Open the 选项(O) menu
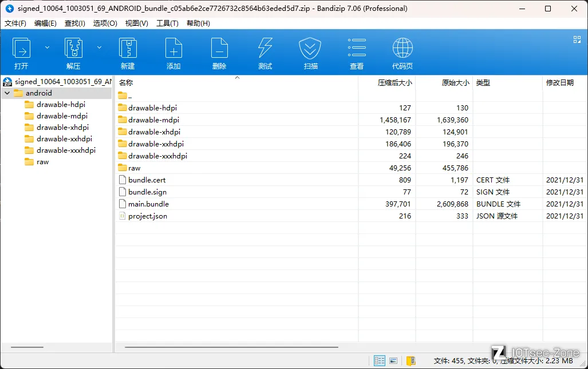 pyautogui.click(x=105, y=23)
